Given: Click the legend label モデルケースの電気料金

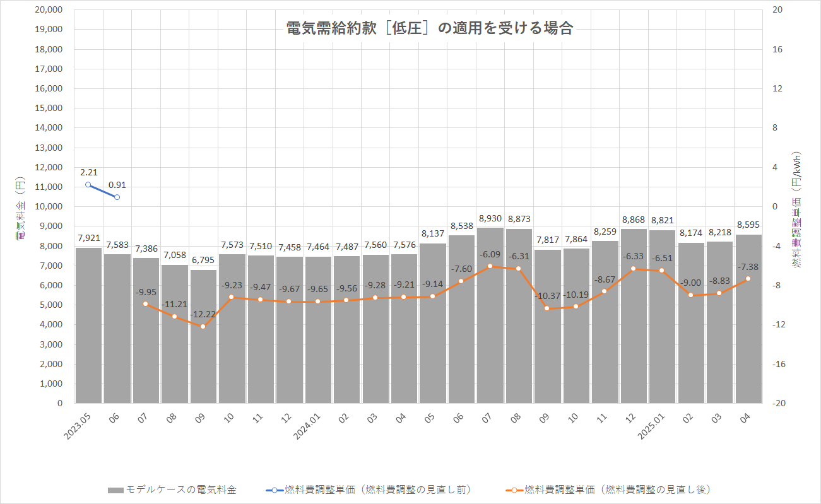Looking at the screenshot, I should click(181, 490).
